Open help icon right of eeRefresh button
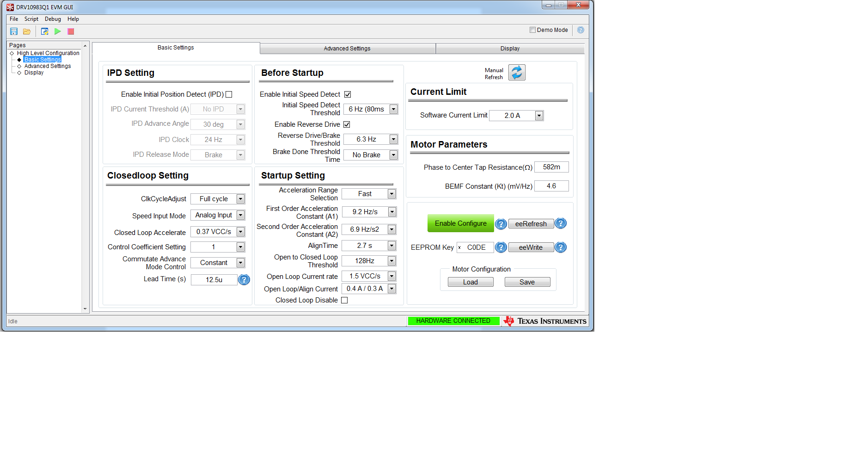The image size is (868, 469). click(x=561, y=223)
